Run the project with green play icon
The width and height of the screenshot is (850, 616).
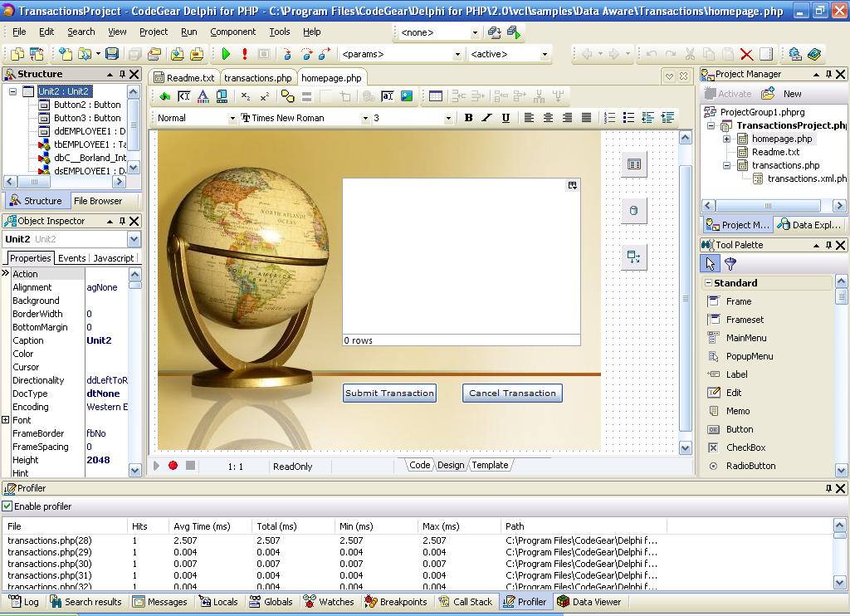226,54
